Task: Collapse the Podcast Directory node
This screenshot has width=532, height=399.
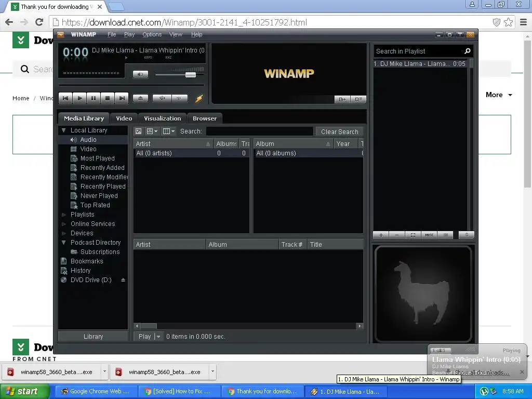Action: pos(64,243)
